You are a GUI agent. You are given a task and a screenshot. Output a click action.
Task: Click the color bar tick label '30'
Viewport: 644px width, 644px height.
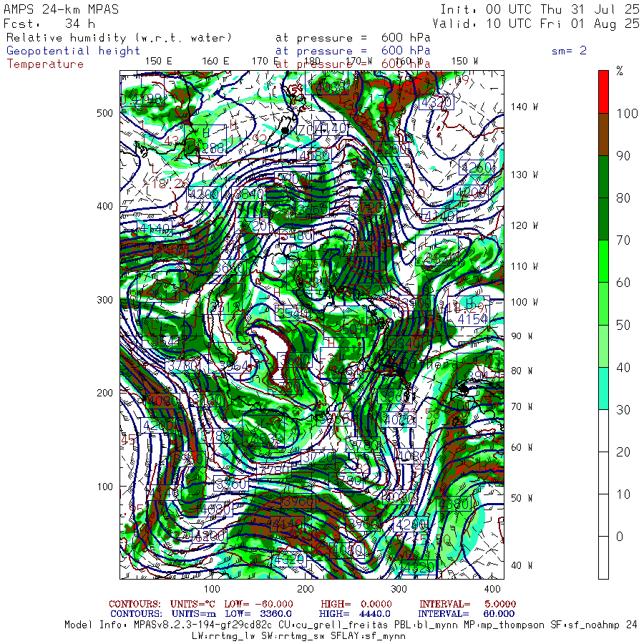click(x=623, y=410)
